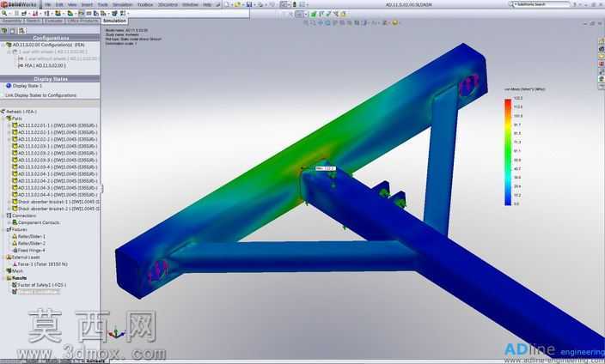
Task: Collapse the Parts folder in study tree
Action: (3, 118)
